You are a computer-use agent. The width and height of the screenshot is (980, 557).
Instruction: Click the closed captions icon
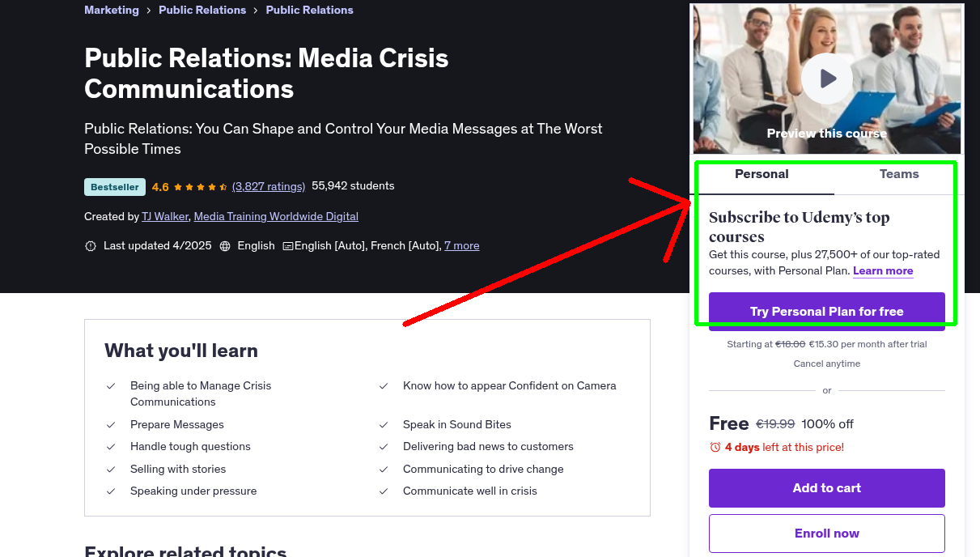pos(288,246)
